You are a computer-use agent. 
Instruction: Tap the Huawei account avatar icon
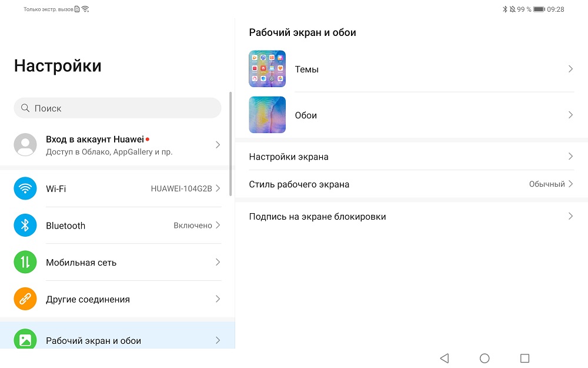coord(25,145)
